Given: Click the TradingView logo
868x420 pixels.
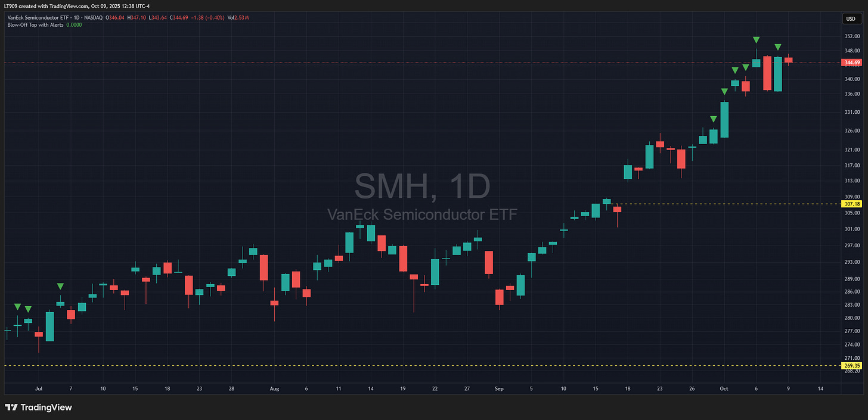Looking at the screenshot, I should pos(39,407).
